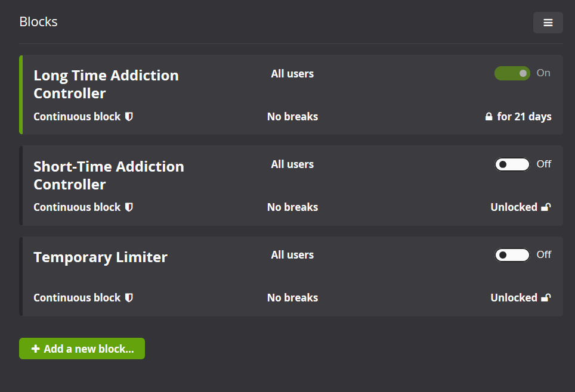Click open padlock icon on Short-Time Addiction Controller
The image size is (575, 392).
[546, 207]
